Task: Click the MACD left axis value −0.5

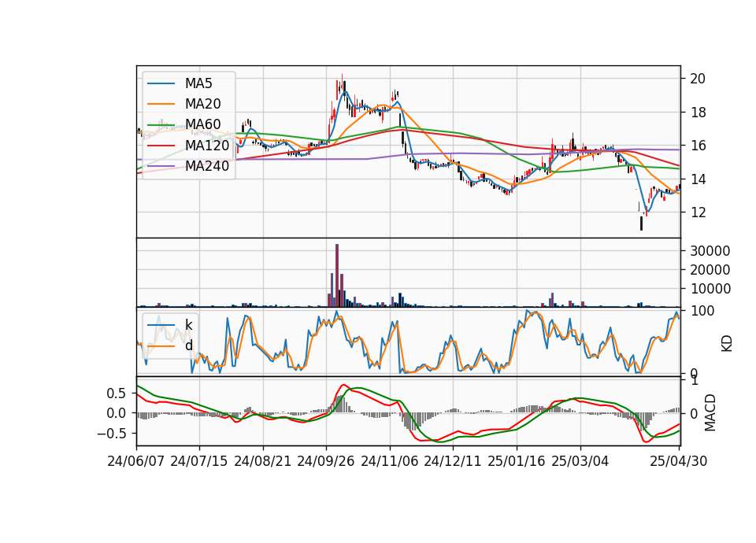Action: pos(112,433)
